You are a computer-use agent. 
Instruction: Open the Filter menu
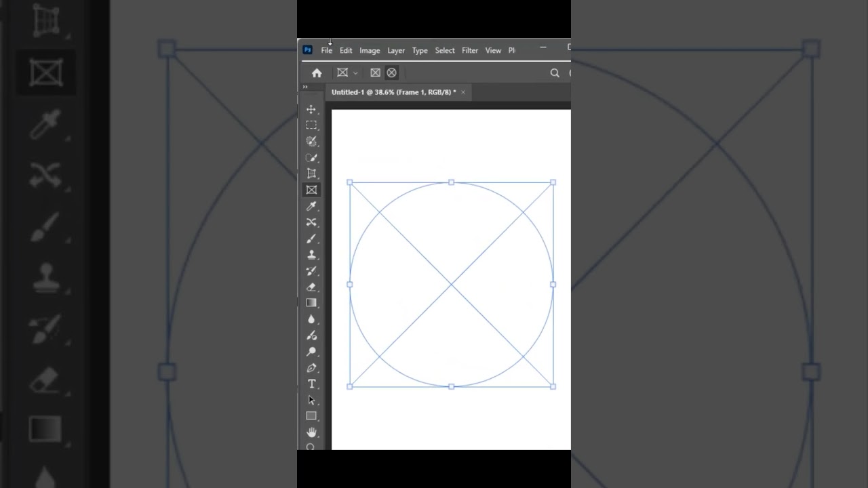pyautogui.click(x=470, y=50)
